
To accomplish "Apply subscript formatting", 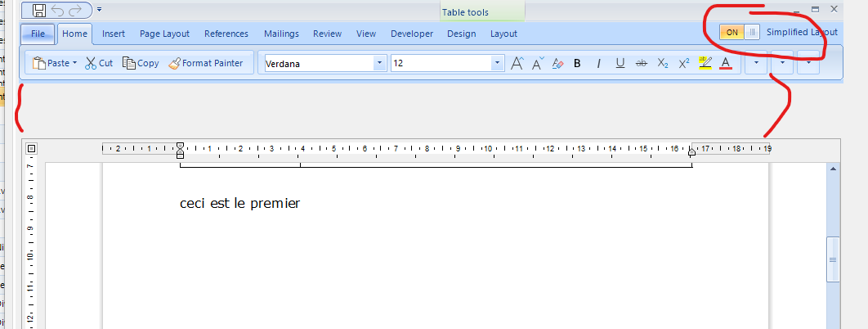I will [663, 63].
